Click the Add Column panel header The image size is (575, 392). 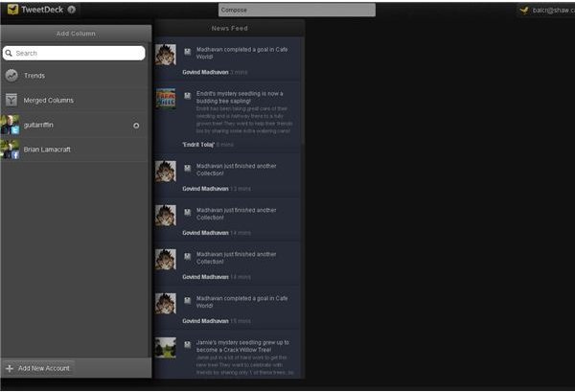click(x=76, y=34)
